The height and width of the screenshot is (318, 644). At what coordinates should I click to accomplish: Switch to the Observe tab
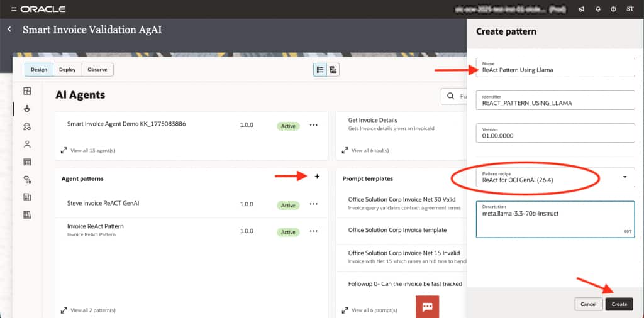tap(97, 70)
